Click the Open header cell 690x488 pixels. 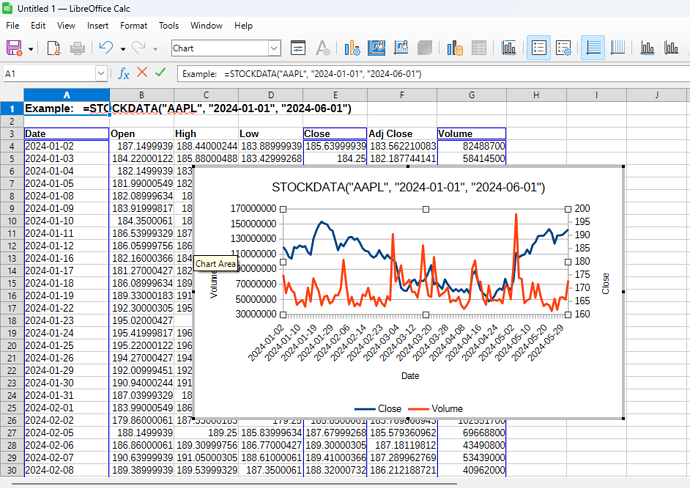[x=142, y=134]
